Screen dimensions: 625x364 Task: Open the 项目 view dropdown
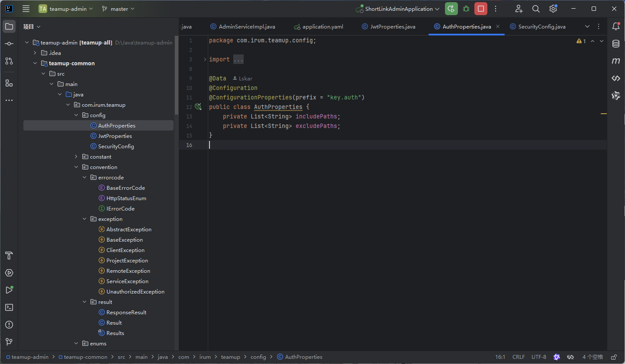(32, 27)
